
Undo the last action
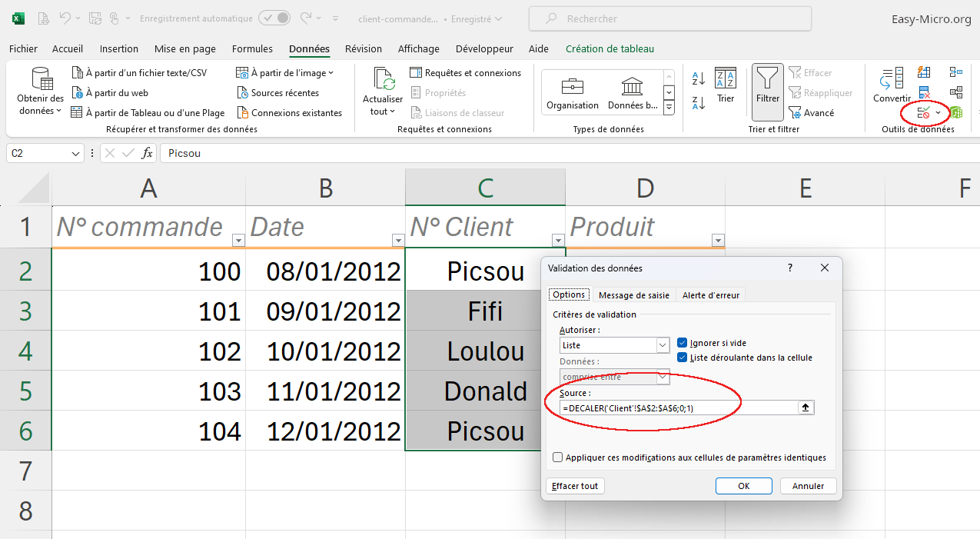[x=65, y=18]
